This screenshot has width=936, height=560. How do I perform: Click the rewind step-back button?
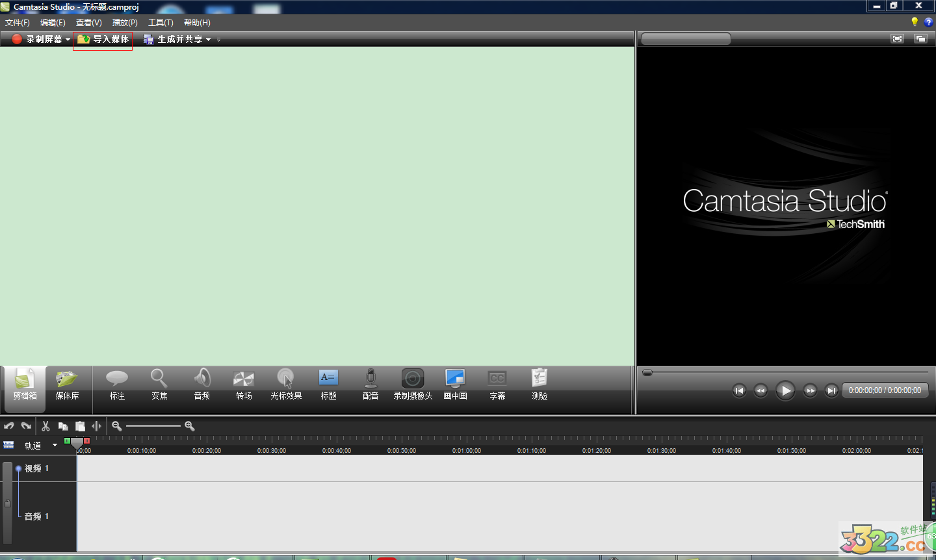[x=760, y=390]
